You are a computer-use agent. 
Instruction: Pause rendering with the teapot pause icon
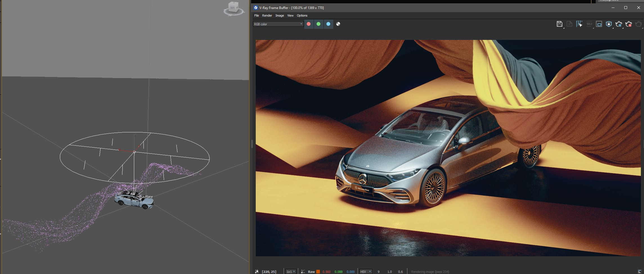pos(619,24)
